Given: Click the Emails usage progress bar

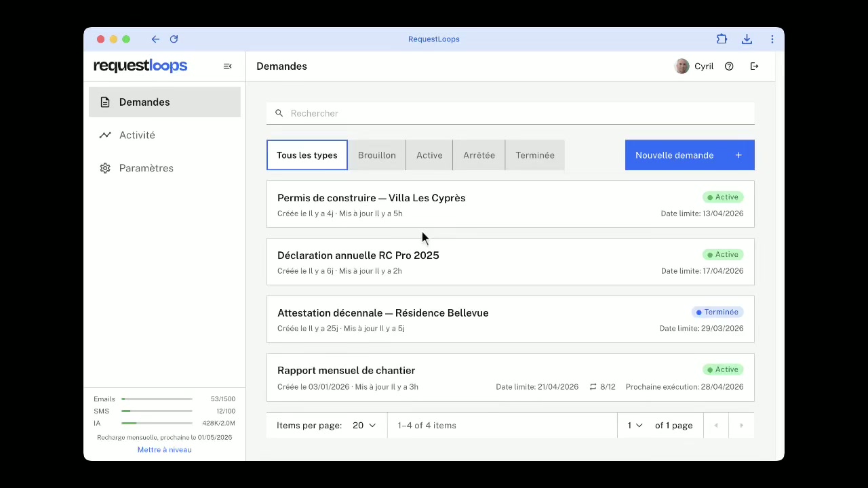Looking at the screenshot, I should tap(157, 399).
